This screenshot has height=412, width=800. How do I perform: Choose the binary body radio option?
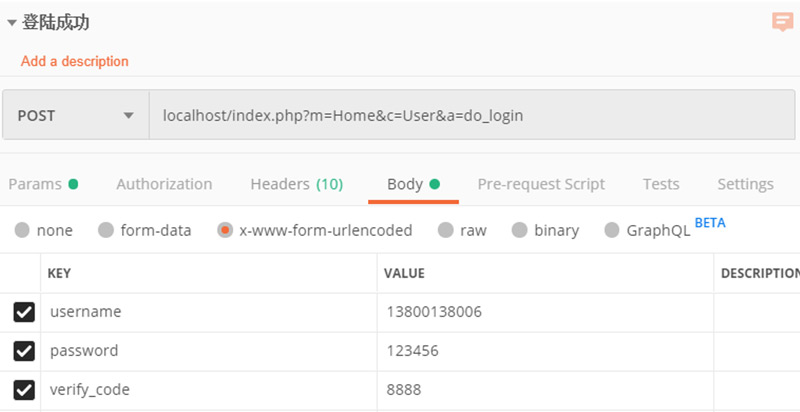(520, 230)
